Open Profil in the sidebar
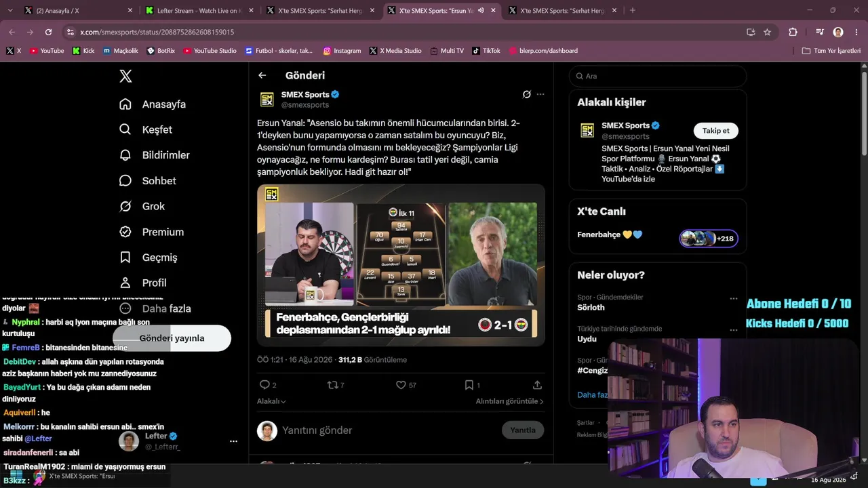The image size is (868, 488). click(143, 283)
